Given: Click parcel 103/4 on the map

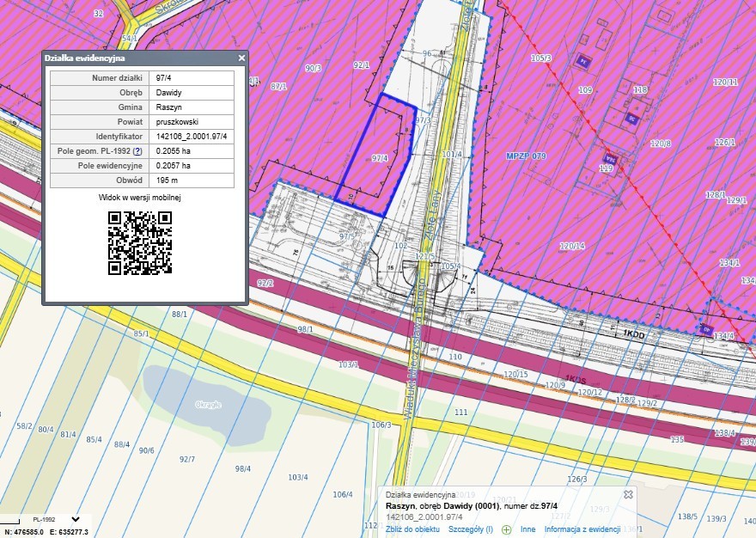Looking at the screenshot, I should [x=297, y=477].
